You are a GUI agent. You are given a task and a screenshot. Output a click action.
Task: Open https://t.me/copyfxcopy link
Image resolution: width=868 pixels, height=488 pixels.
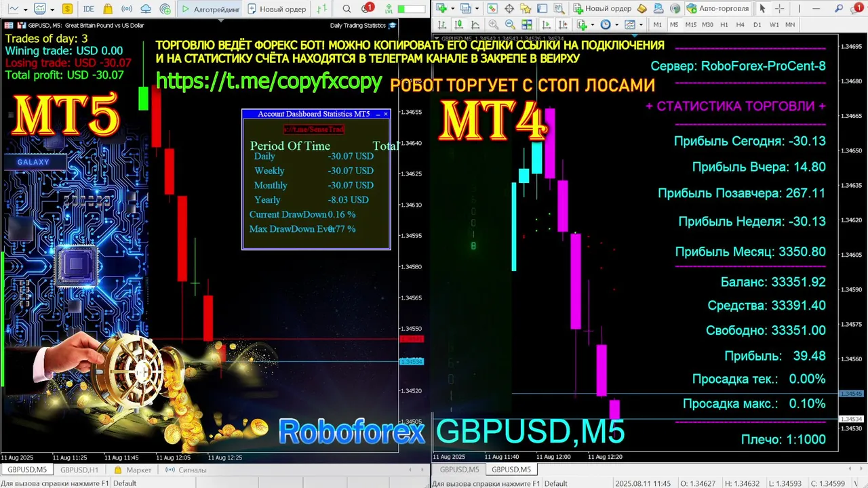269,81
